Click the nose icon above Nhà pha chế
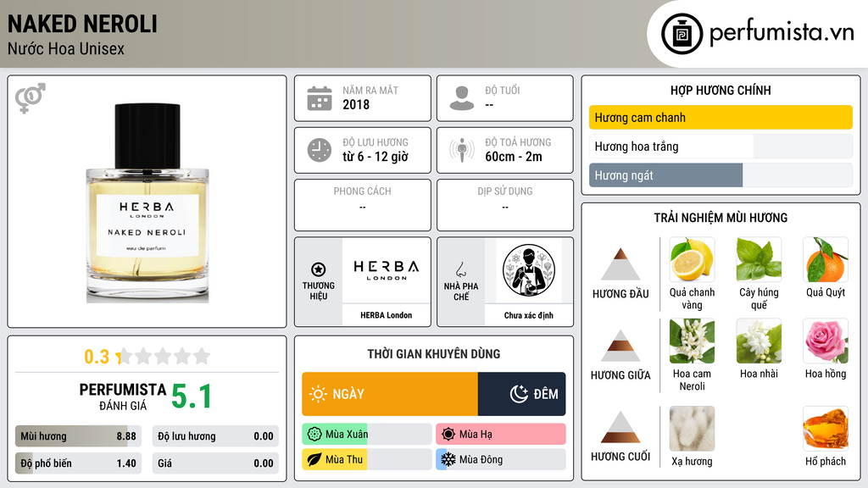 (x=460, y=269)
